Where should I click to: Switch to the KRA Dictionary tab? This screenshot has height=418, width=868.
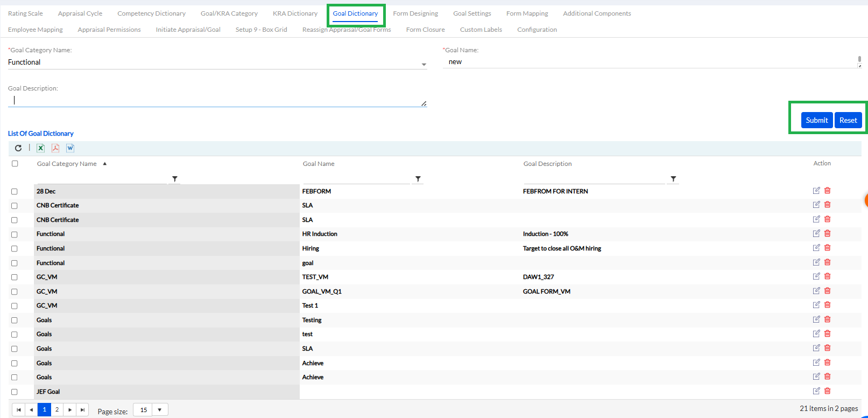pos(295,13)
